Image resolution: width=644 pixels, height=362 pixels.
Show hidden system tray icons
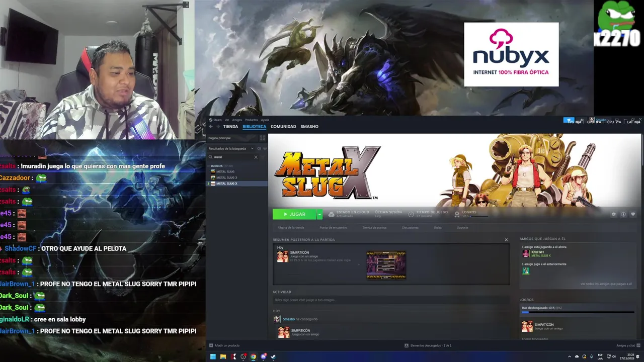point(570,357)
